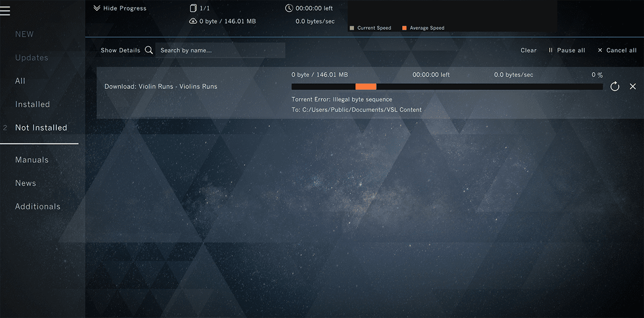
Task: Cancel all downloads
Action: [x=617, y=50]
